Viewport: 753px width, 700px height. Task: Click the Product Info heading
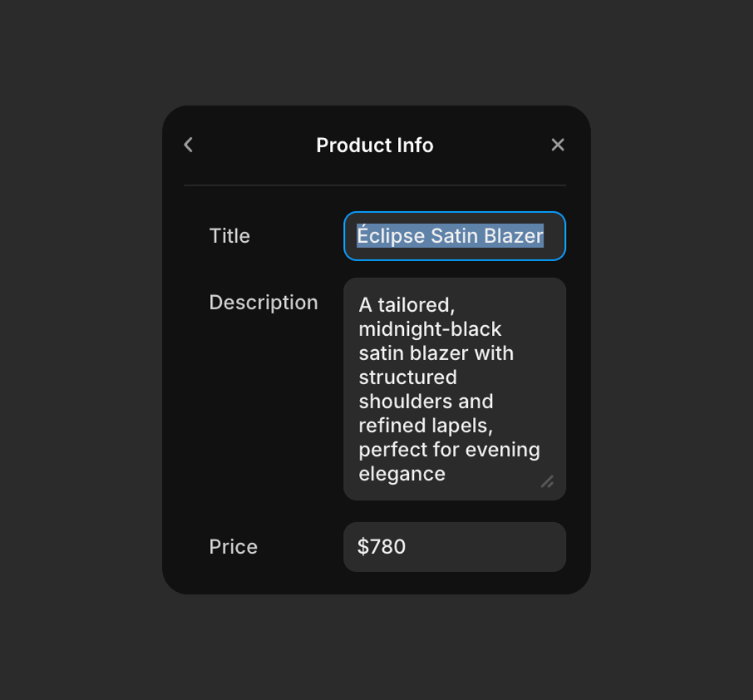(375, 145)
